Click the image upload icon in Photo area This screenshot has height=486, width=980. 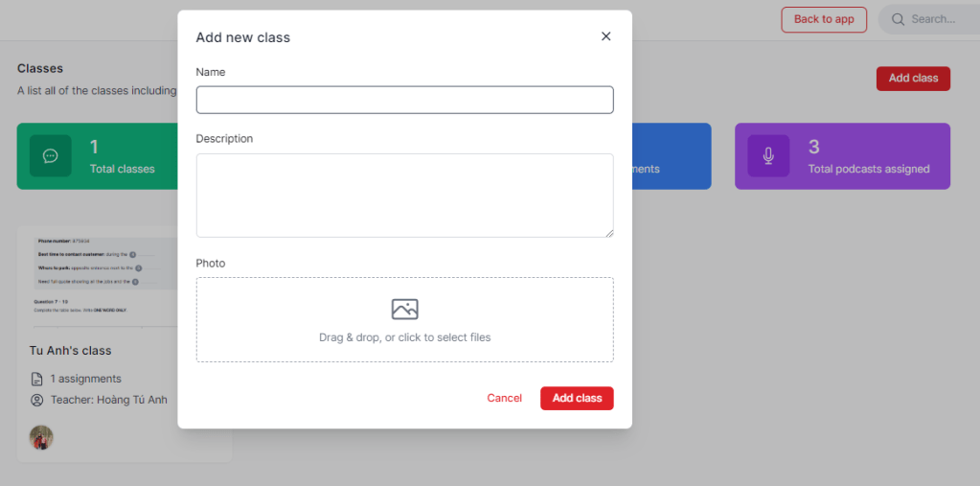point(404,309)
